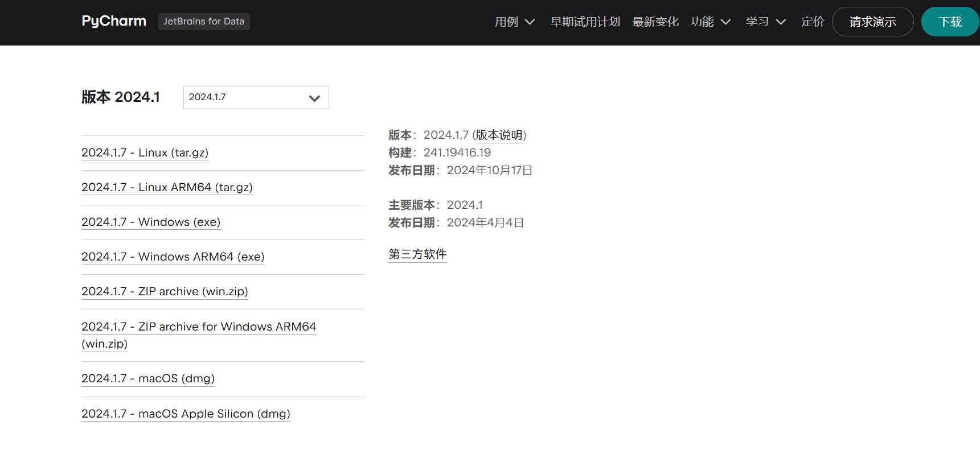980x454 pixels.
Task: Download 2024.1.7 macOS Apple Silicon (dmg)
Action: pyautogui.click(x=186, y=414)
